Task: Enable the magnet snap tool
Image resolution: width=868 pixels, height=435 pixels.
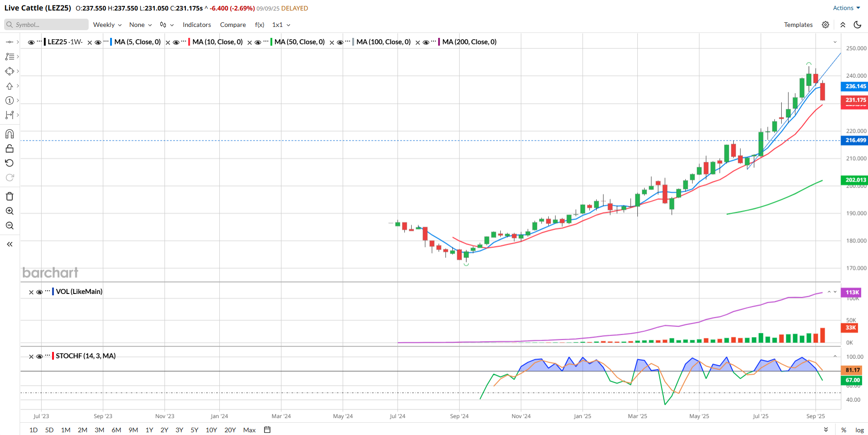Action: click(x=10, y=134)
